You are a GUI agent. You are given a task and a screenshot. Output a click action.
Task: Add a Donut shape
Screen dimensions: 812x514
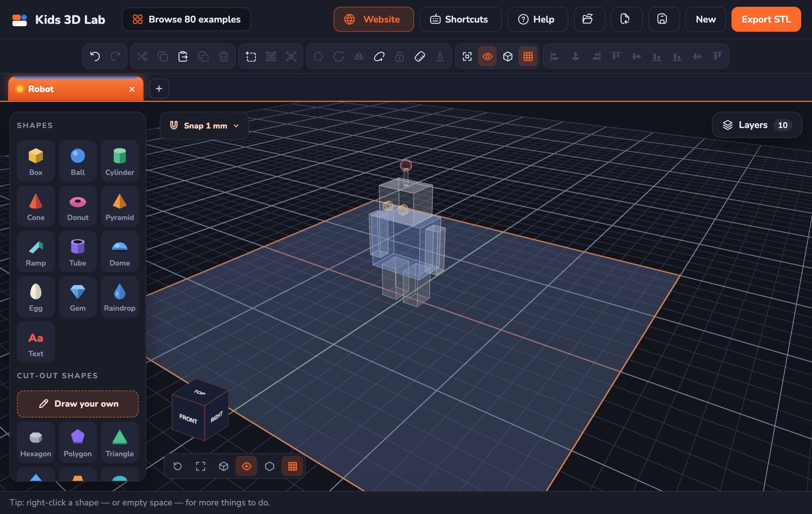point(78,207)
